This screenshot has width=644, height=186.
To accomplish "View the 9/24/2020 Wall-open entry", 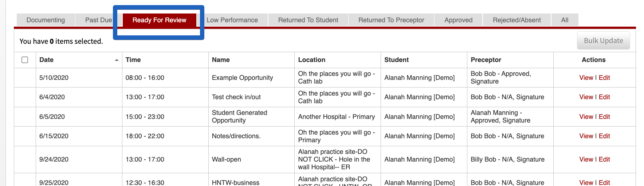I will [586, 159].
